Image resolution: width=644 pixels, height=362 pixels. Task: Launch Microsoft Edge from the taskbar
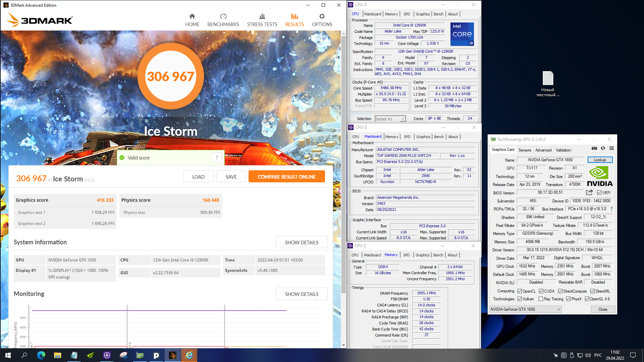41,355
